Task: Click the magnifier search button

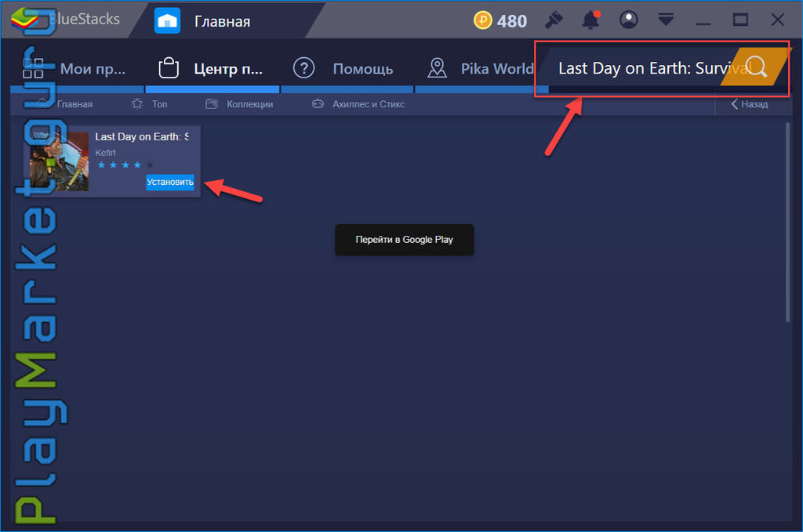Action: [756, 67]
